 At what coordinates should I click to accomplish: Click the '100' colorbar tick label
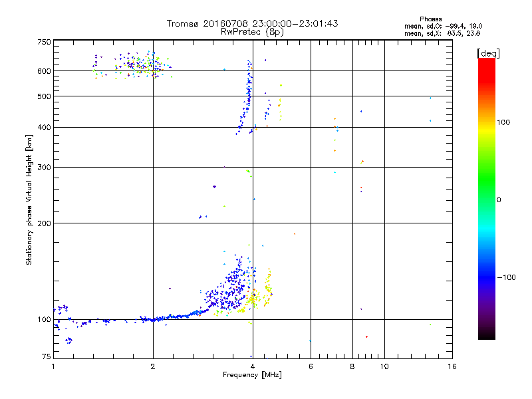tap(503, 122)
